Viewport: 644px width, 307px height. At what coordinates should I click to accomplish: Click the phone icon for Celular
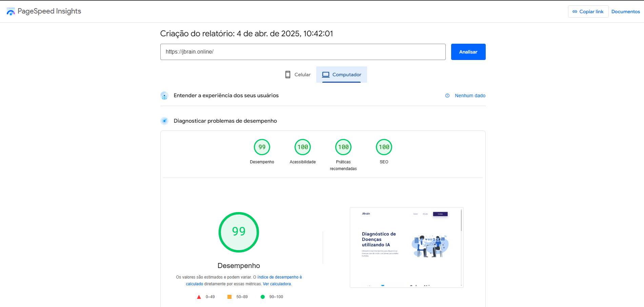click(288, 75)
